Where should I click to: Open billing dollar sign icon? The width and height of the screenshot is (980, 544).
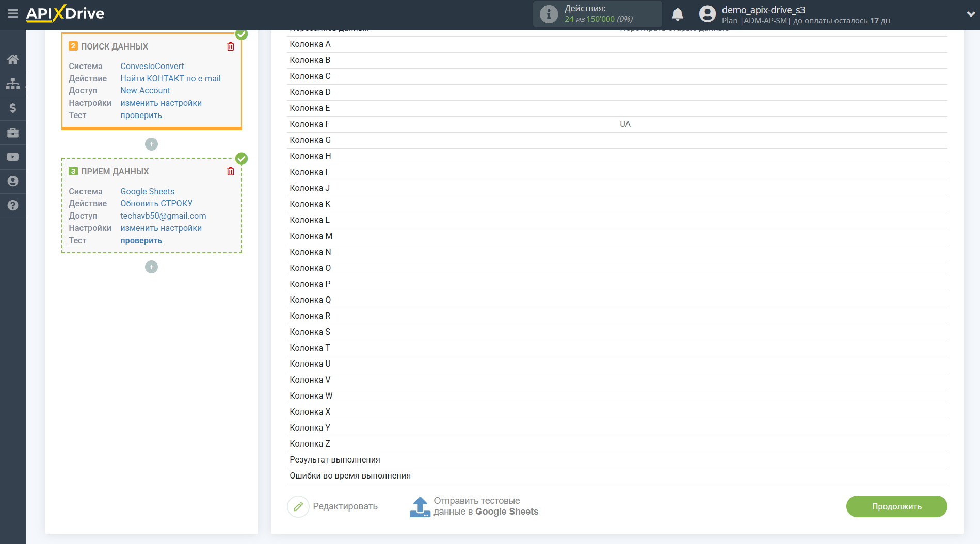tap(13, 108)
